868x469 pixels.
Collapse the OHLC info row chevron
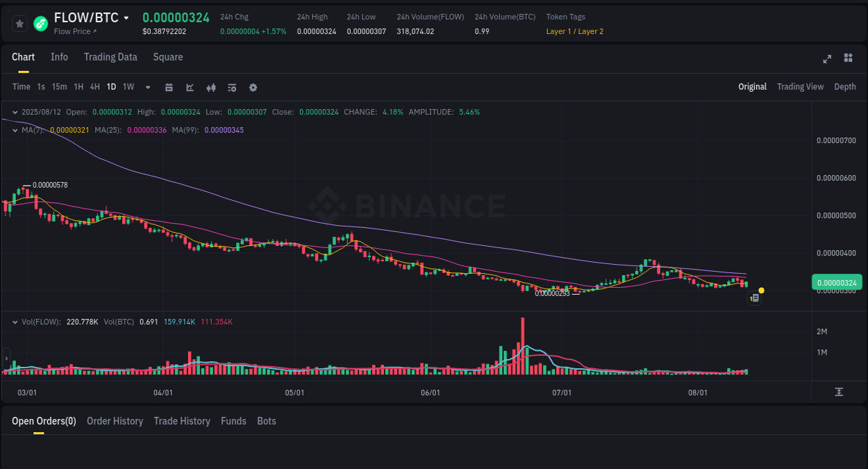(16, 112)
